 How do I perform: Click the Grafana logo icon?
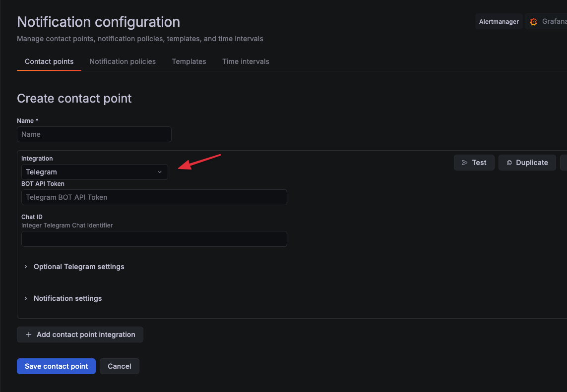(x=534, y=22)
